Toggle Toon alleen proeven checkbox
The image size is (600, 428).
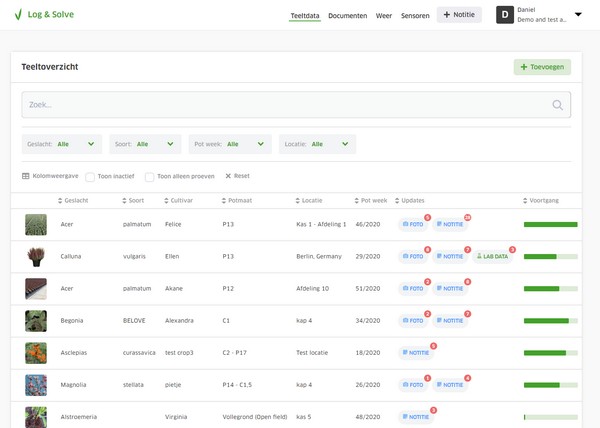tap(150, 177)
